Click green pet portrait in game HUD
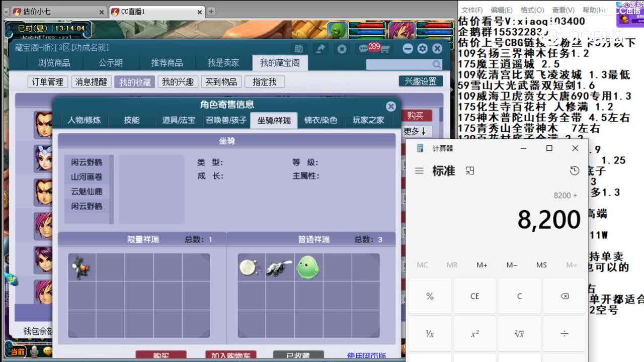The height and width of the screenshot is (362, 644). pos(338,31)
